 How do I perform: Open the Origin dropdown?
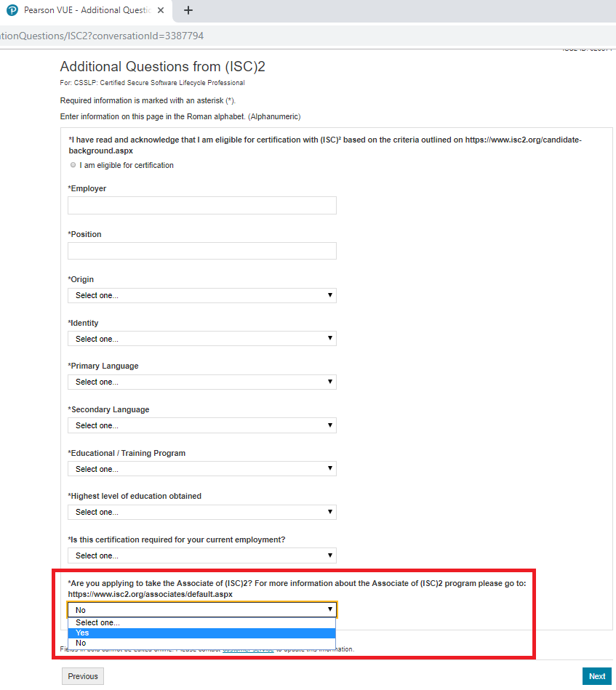[x=201, y=294]
